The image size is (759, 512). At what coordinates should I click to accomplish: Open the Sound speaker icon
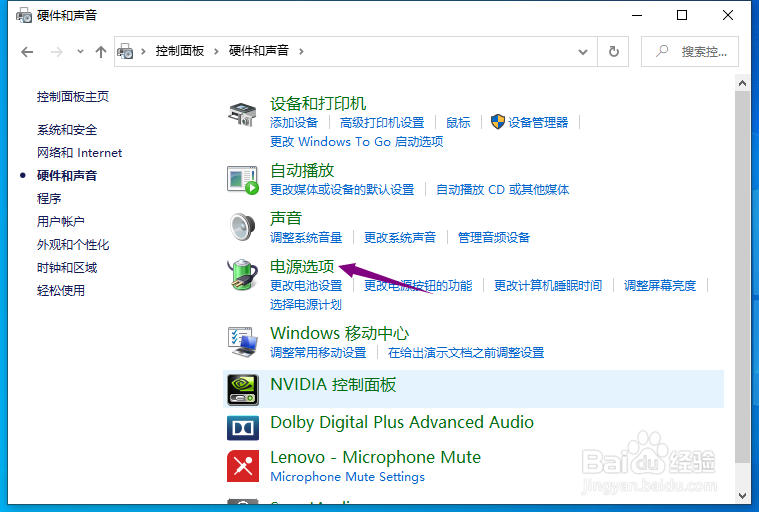(242, 227)
